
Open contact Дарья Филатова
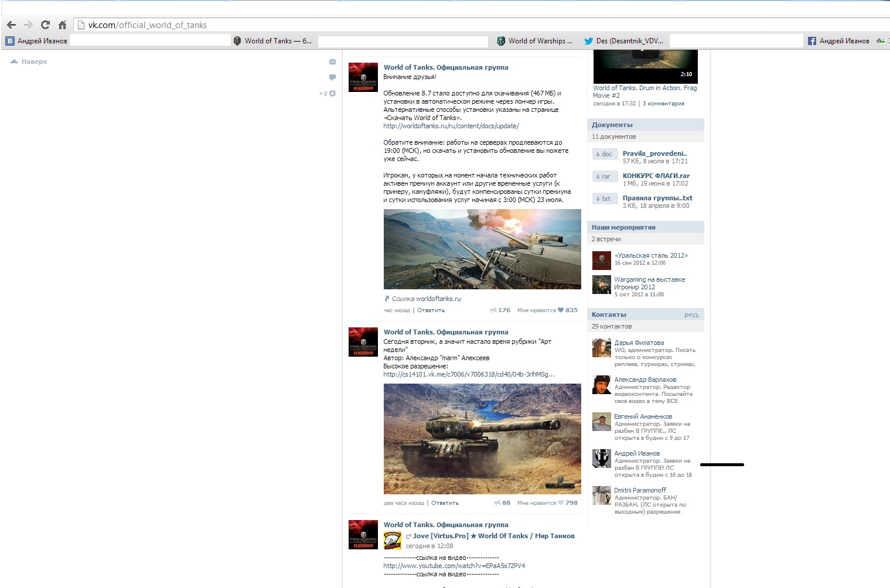(x=639, y=343)
